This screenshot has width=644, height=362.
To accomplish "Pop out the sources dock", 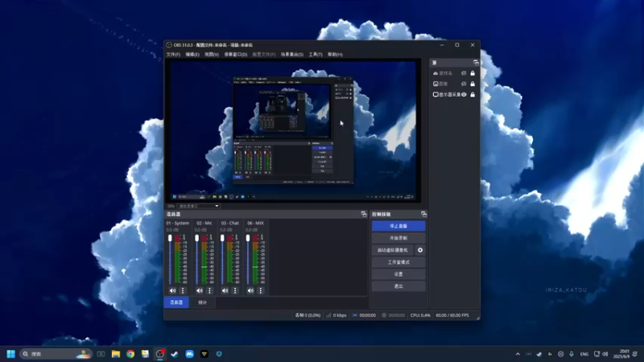I will click(476, 63).
